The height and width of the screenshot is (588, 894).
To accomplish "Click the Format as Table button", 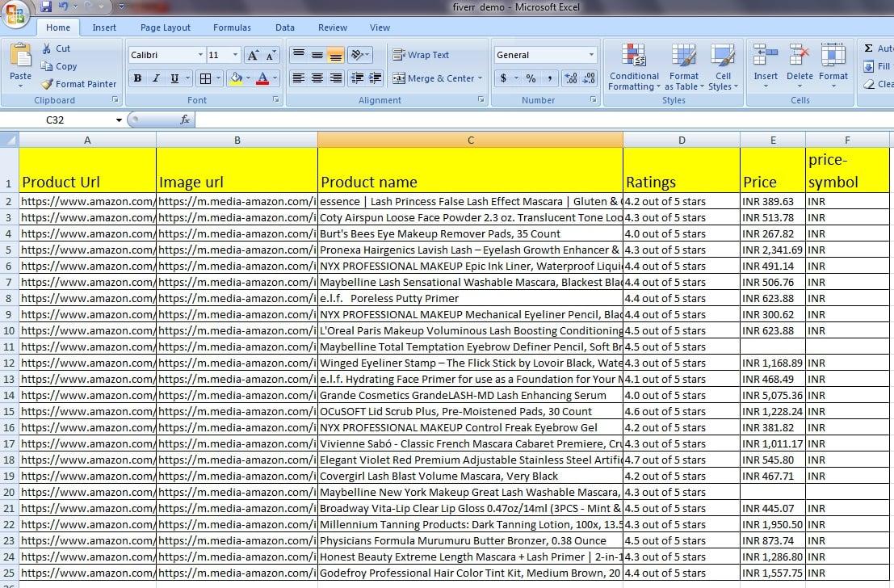I will (683, 69).
